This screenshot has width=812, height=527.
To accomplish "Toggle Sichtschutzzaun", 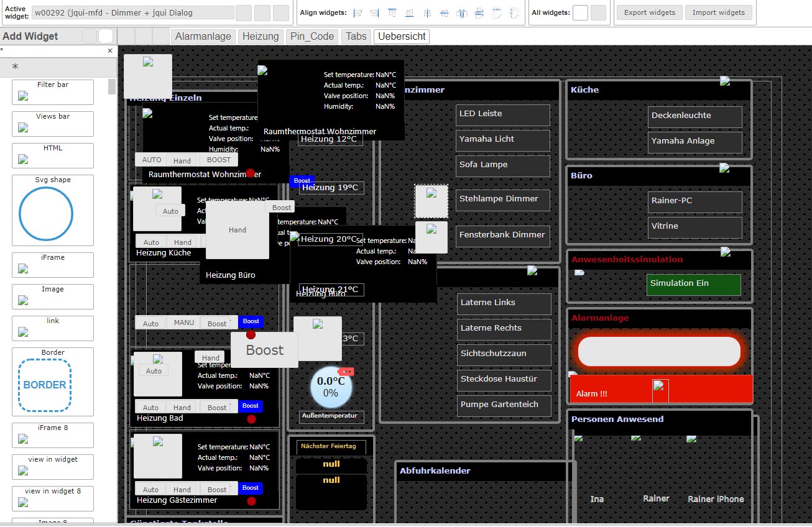I will [504, 355].
